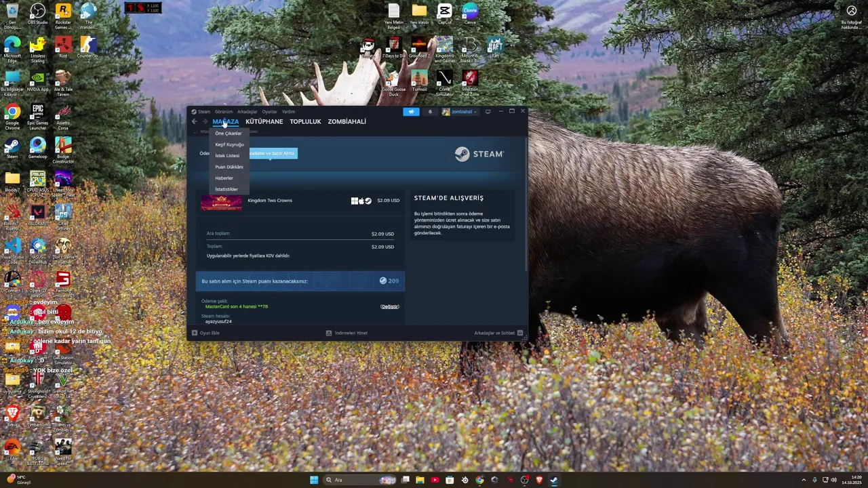Select Epic Games Launcher desktop icon
Screen dimensions: 868x488
[x=38, y=117]
